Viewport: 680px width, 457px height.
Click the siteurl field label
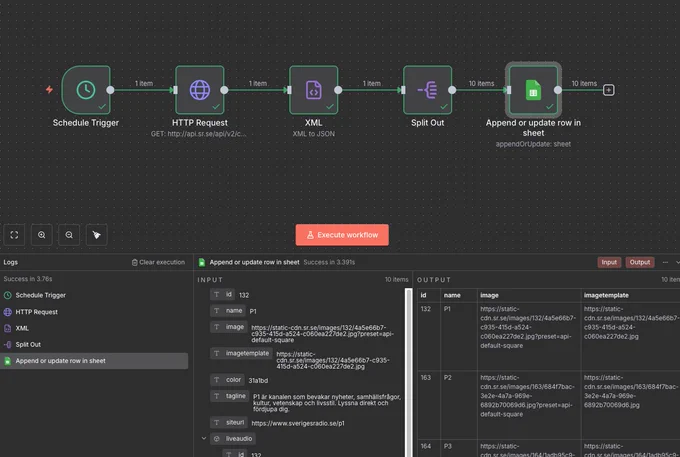point(229,422)
